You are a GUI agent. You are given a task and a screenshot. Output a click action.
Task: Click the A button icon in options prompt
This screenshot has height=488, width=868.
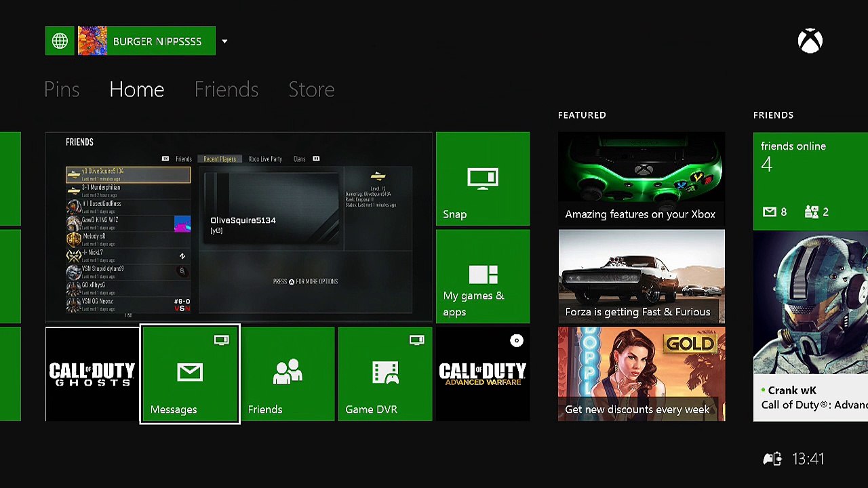click(x=292, y=281)
